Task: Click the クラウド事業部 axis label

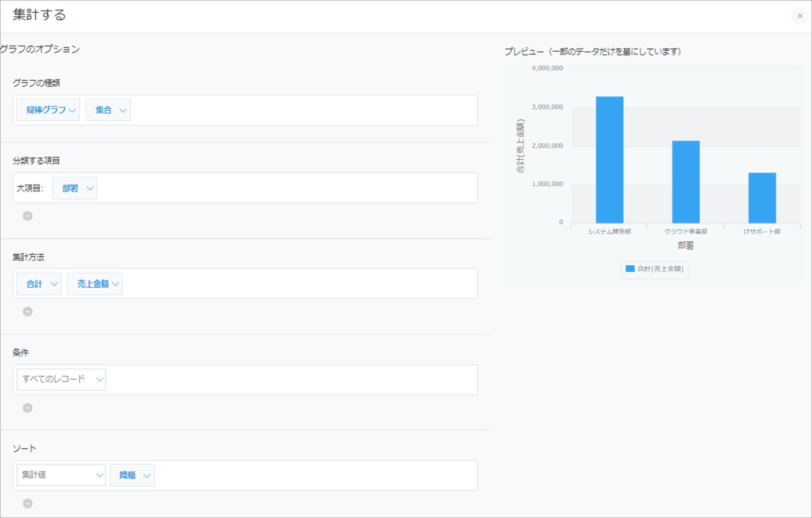Action: pyautogui.click(x=686, y=232)
